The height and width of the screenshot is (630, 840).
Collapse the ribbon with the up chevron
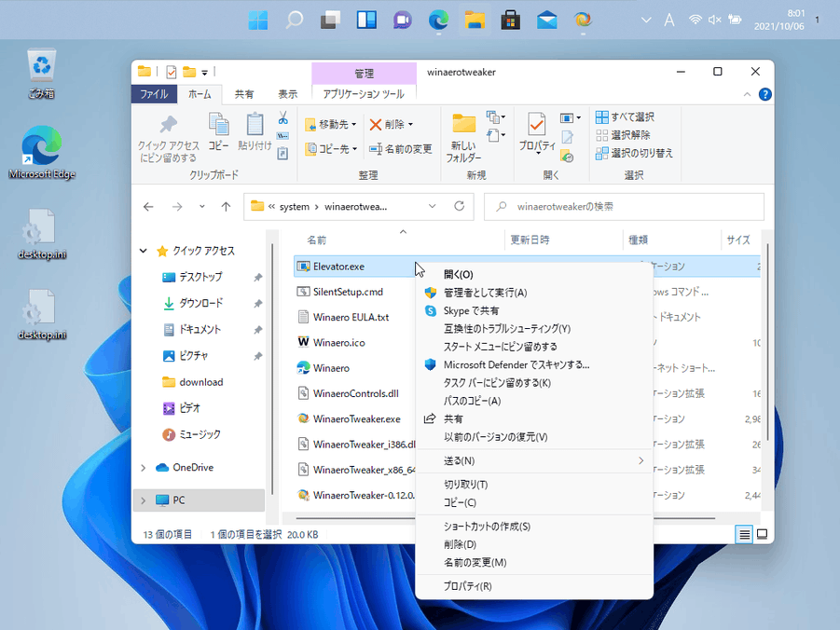click(x=747, y=94)
